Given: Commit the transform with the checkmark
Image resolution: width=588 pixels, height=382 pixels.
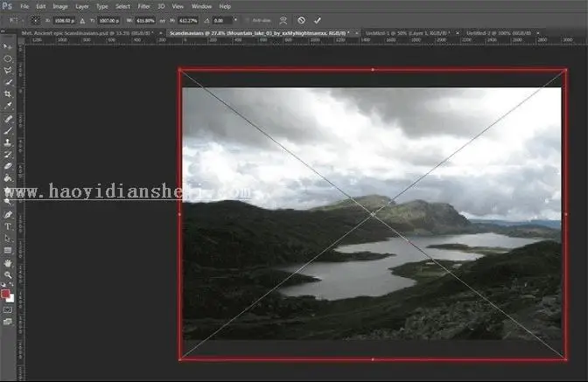Looking at the screenshot, I should point(318,20).
